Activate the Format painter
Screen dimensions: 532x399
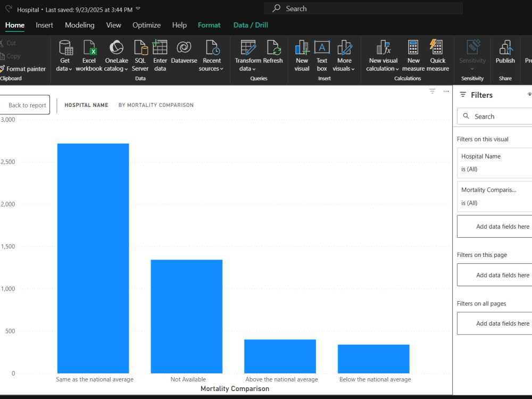tap(23, 69)
